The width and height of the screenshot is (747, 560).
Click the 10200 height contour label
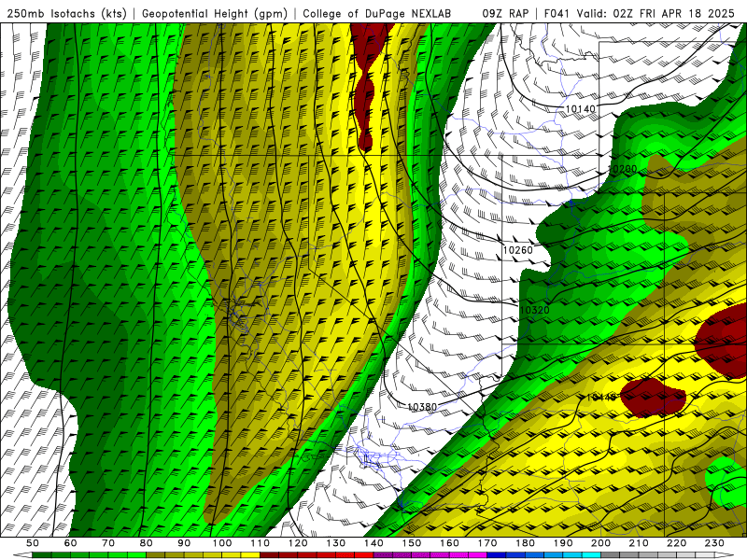coord(623,169)
